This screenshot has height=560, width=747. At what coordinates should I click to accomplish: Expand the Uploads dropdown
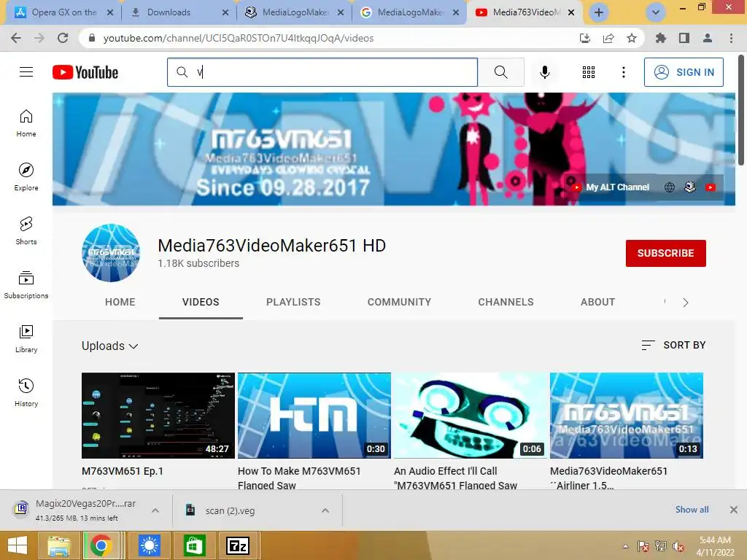pos(109,346)
